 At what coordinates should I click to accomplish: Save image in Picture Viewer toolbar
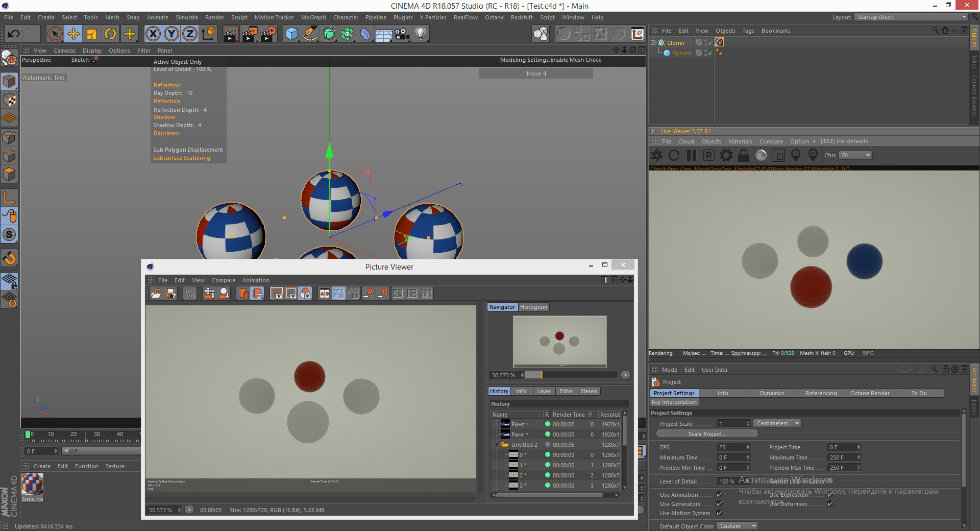click(171, 294)
